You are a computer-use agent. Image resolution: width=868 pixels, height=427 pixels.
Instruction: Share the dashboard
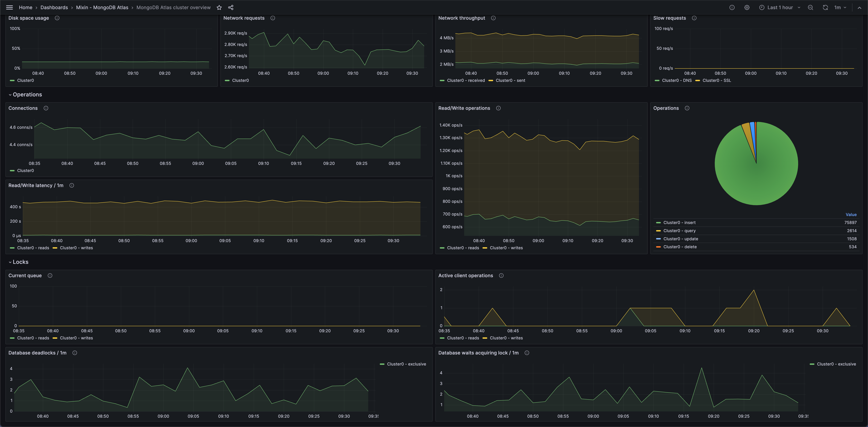(231, 7)
